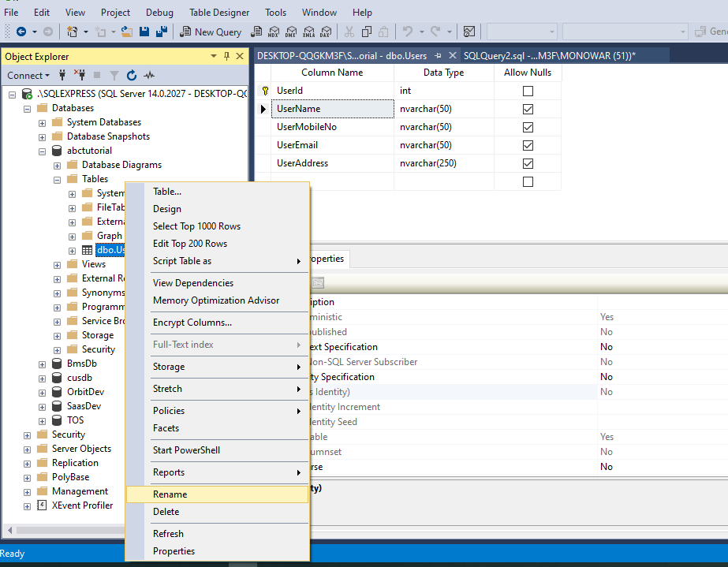This screenshot has height=567, width=728.
Task: Click the Refresh icon in Object Explorer
Action: (132, 76)
